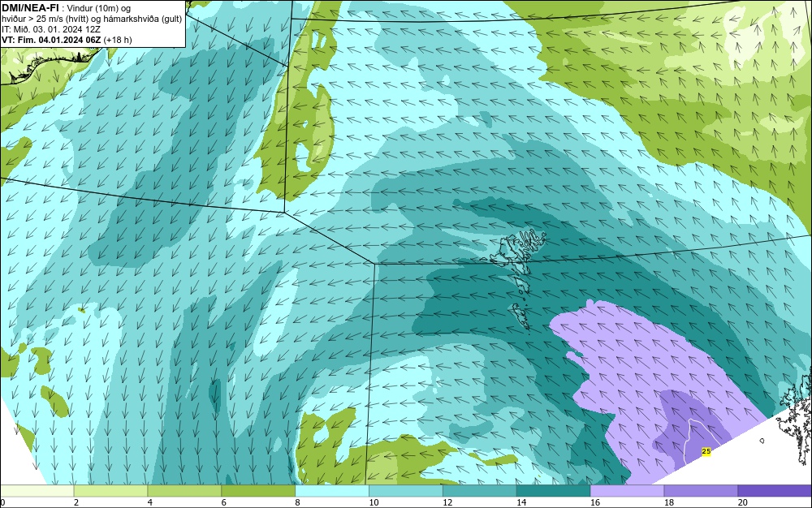
Task: Click legend scale value 16
Action: tap(595, 502)
